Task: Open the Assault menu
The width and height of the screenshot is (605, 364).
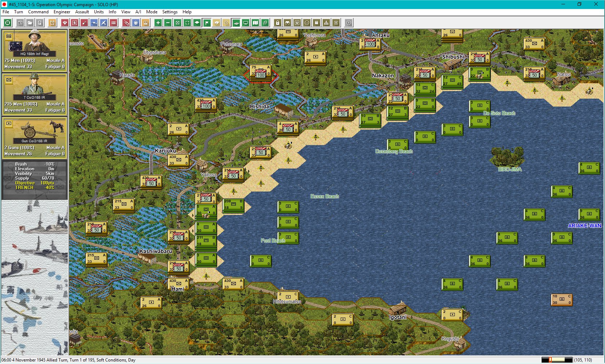Action: pos(82,12)
